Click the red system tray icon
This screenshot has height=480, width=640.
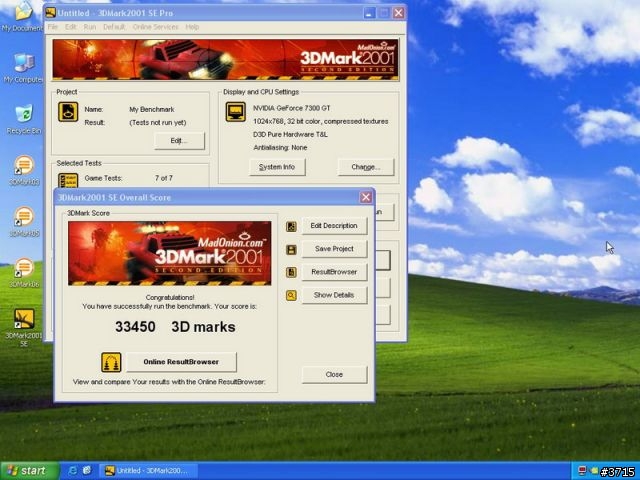pyautogui.click(x=582, y=471)
